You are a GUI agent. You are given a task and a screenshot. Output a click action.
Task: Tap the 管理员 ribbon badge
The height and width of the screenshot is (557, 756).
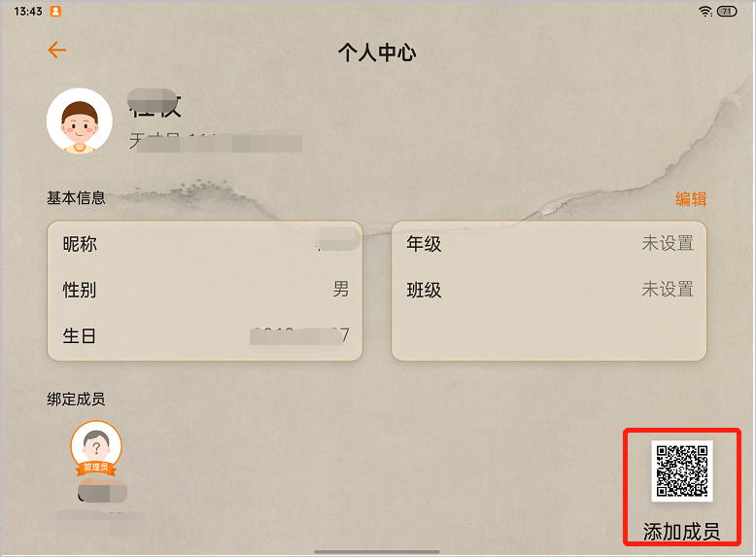click(96, 468)
